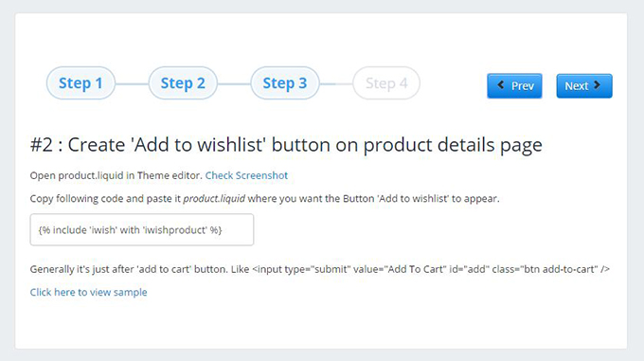Go to Step 1 of the wizard
The width and height of the screenshot is (644, 361).
[80, 83]
